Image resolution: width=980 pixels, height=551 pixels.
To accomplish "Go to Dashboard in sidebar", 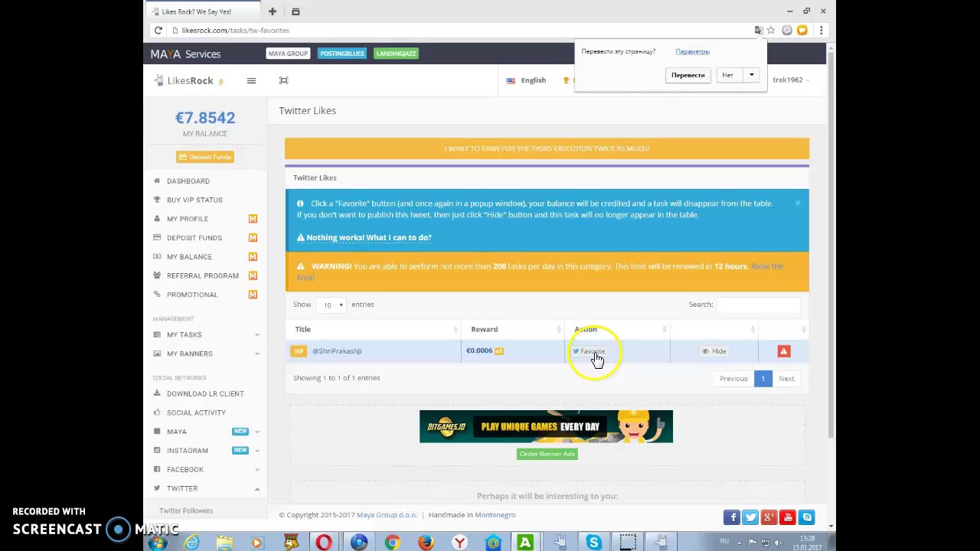I will [x=188, y=181].
